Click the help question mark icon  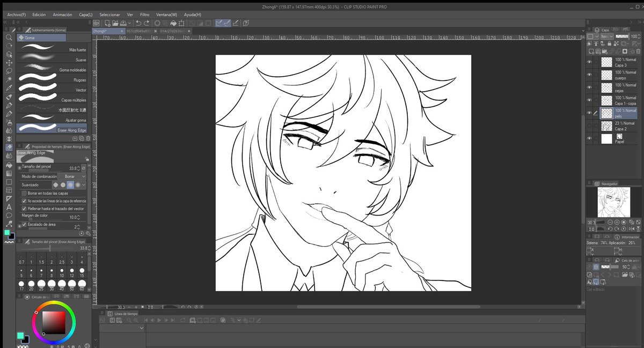246,23
